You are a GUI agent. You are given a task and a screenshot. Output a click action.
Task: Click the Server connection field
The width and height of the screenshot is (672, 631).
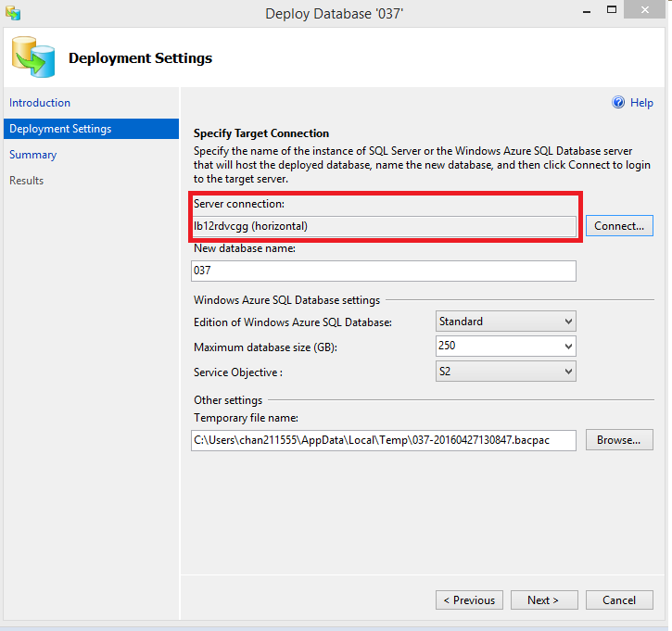pos(384,226)
